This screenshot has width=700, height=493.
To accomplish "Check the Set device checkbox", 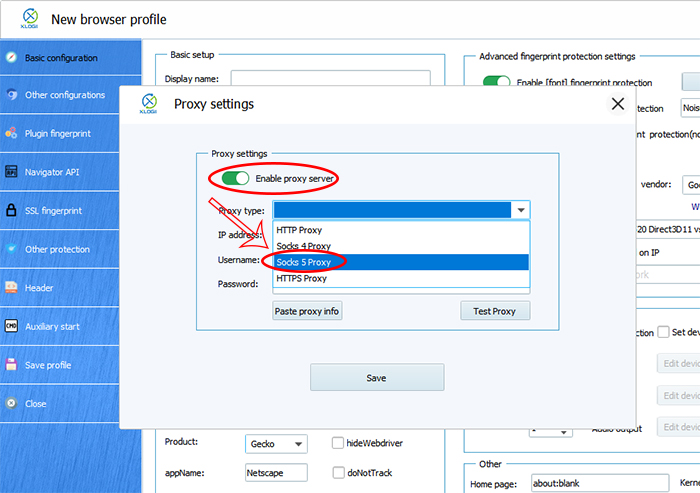I will click(x=663, y=332).
